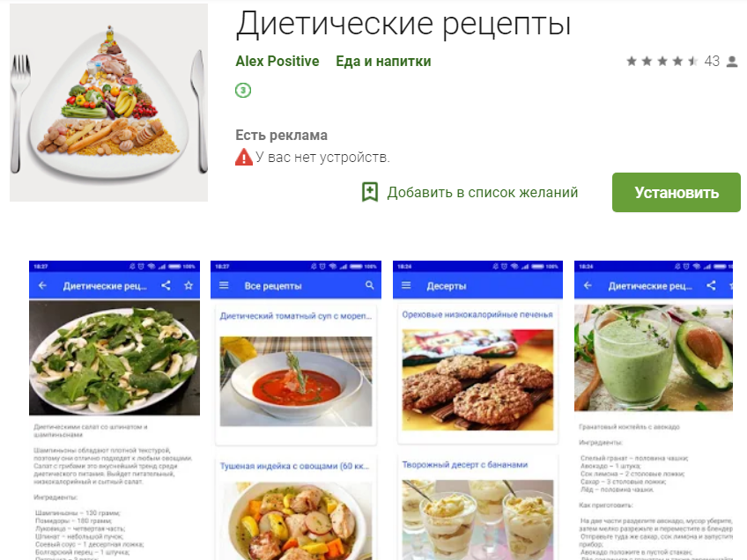Open the Все рецепты tomato soup screenshot
Viewport: 747px width, 560px height.
point(296,410)
